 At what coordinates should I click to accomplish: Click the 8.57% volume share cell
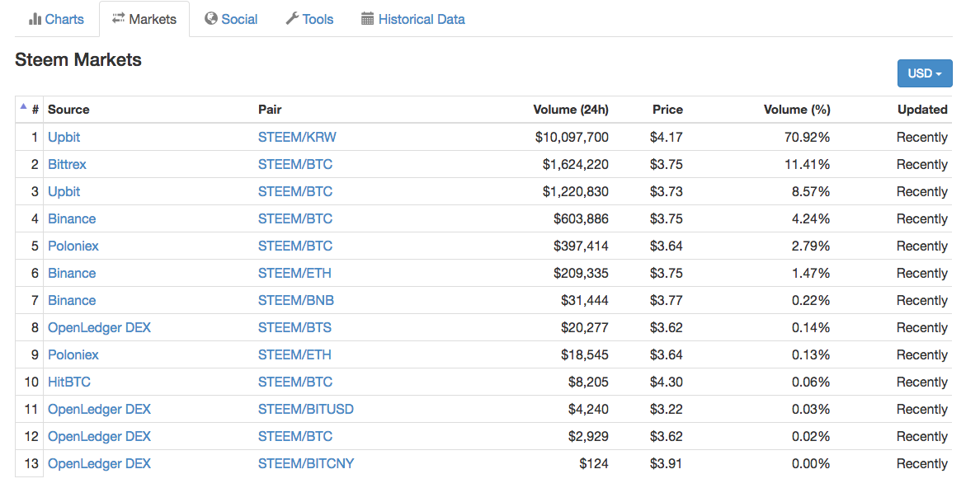coord(813,191)
